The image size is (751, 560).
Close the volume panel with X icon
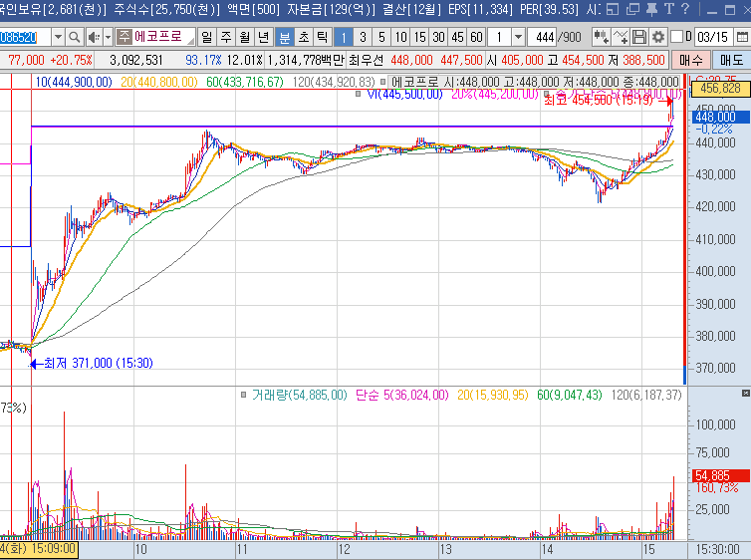pyautogui.click(x=745, y=394)
